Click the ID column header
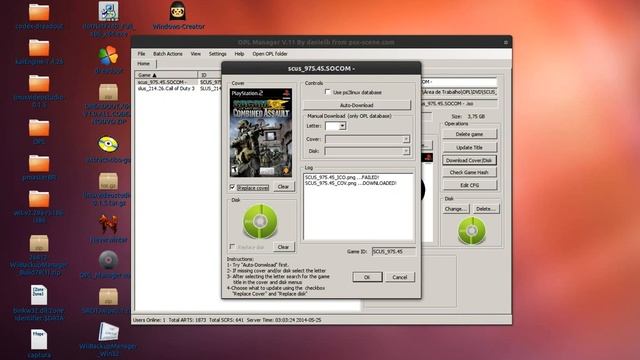This screenshot has width=640, height=360. 210,75
